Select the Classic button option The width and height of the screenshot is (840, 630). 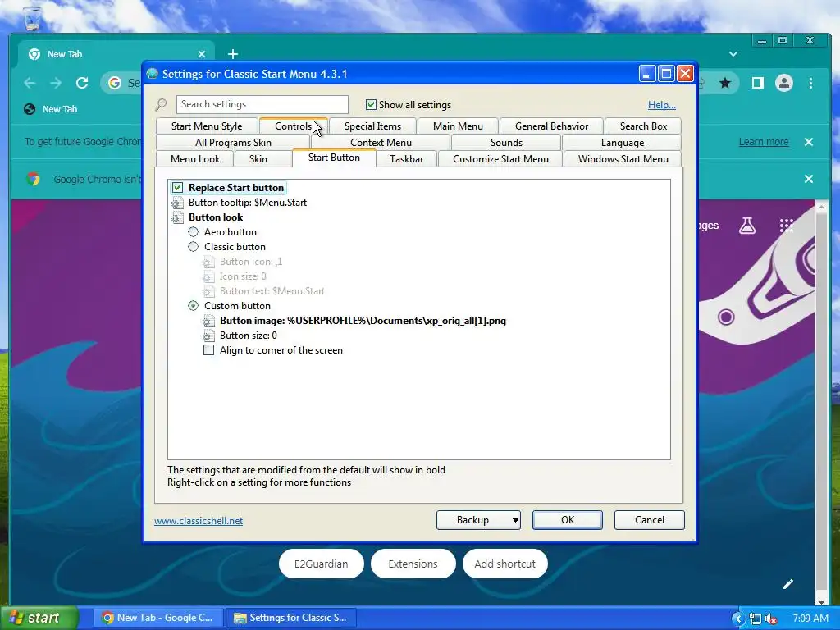pyautogui.click(x=193, y=247)
